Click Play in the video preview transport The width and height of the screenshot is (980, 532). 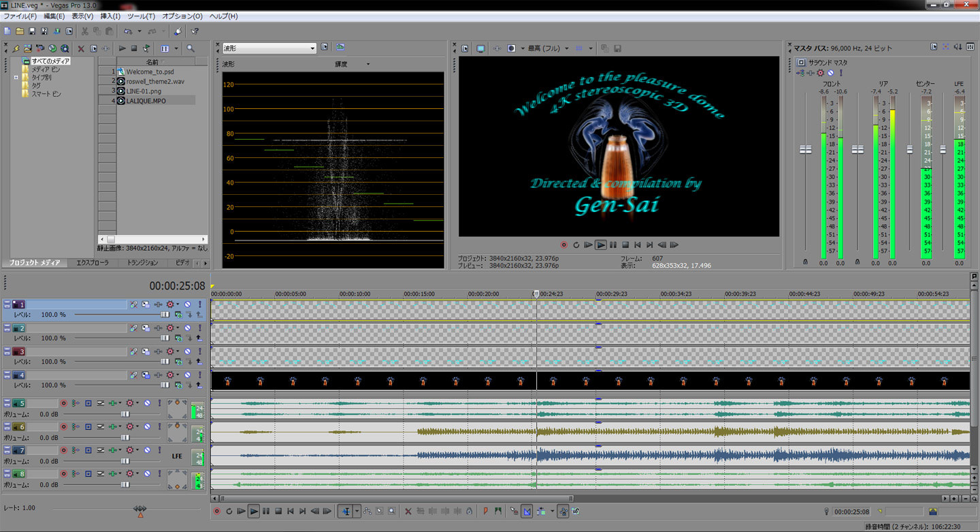(601, 245)
